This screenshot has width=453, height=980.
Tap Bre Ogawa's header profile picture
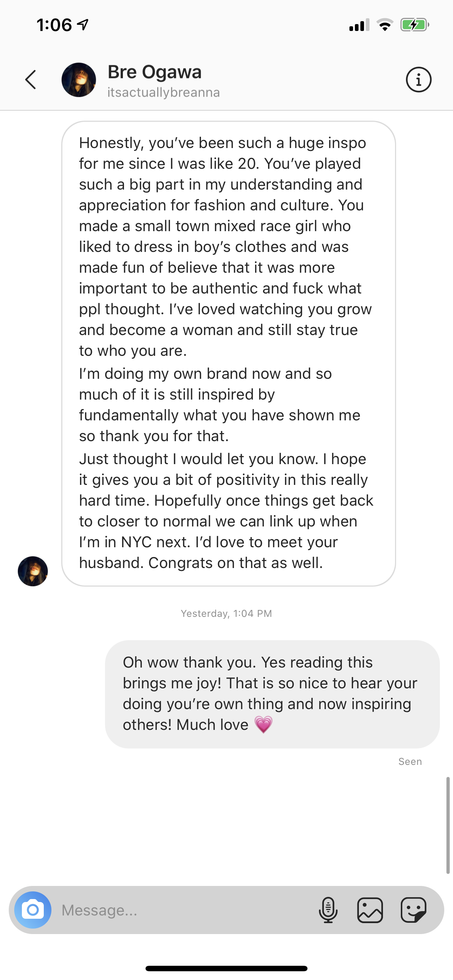pyautogui.click(x=79, y=80)
